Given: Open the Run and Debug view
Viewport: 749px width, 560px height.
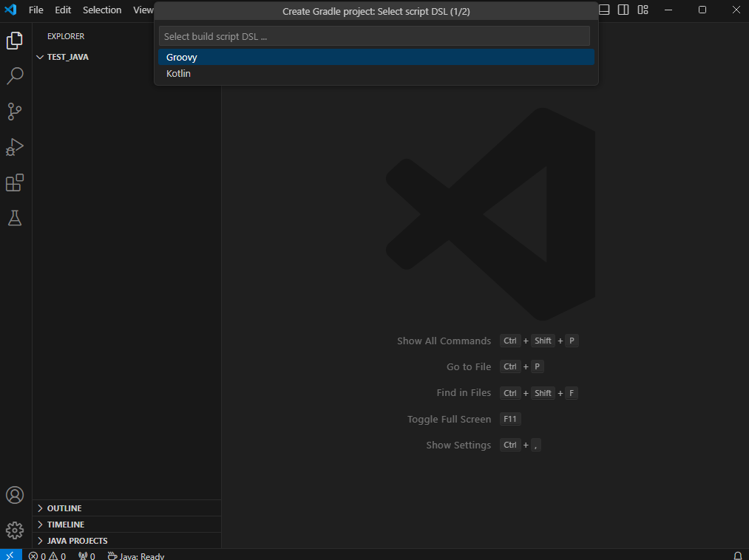Looking at the screenshot, I should (x=15, y=147).
